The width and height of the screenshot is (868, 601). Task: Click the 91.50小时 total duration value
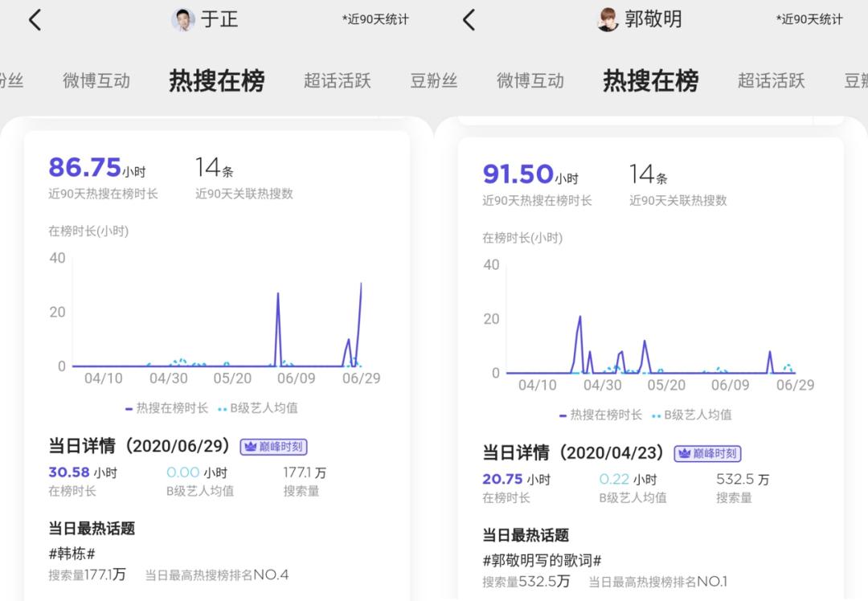point(530,174)
